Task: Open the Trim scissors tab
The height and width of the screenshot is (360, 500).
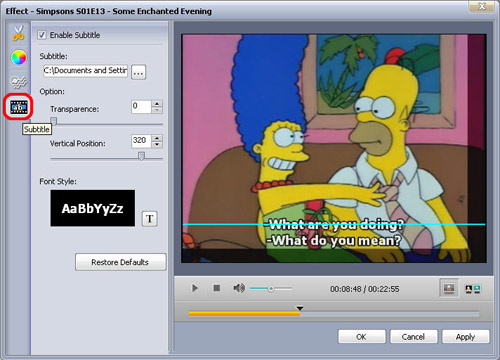Action: click(18, 33)
